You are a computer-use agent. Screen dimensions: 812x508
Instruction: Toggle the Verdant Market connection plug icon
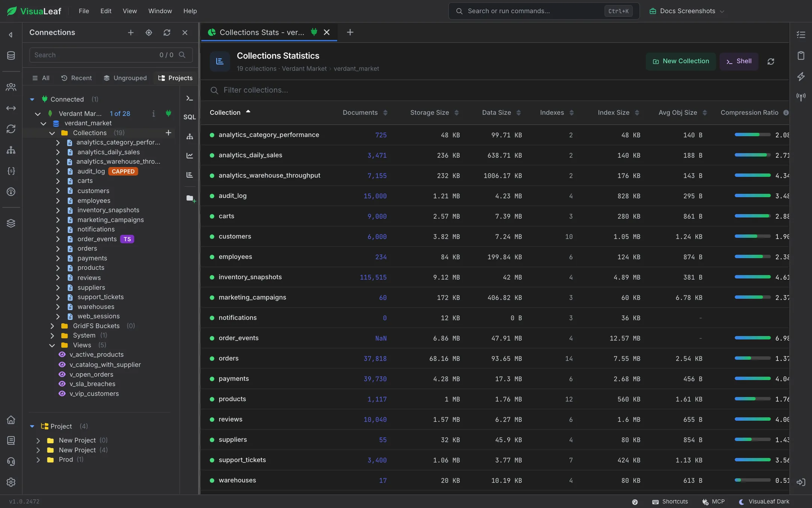(168, 113)
